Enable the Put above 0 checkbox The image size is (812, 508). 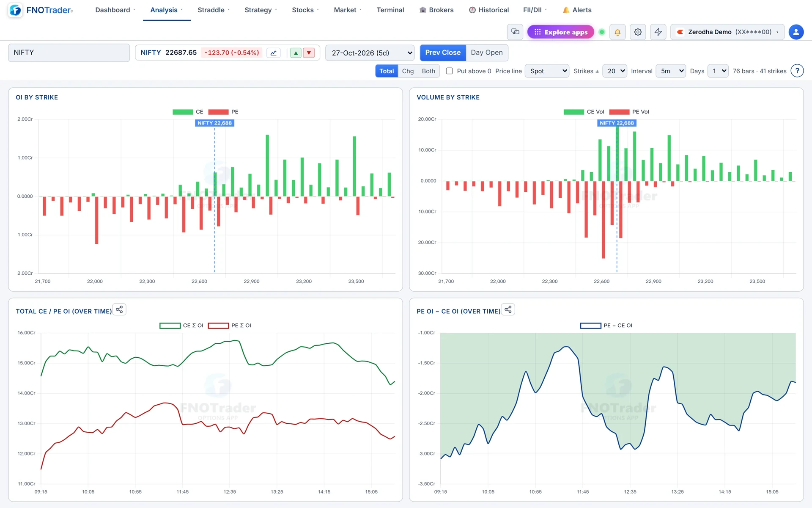[449, 71]
